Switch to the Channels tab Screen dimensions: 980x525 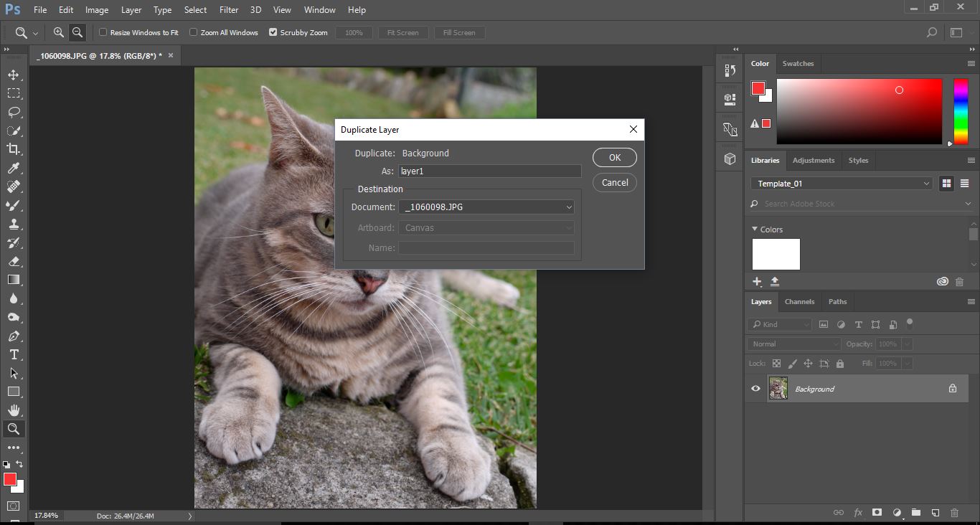(799, 302)
